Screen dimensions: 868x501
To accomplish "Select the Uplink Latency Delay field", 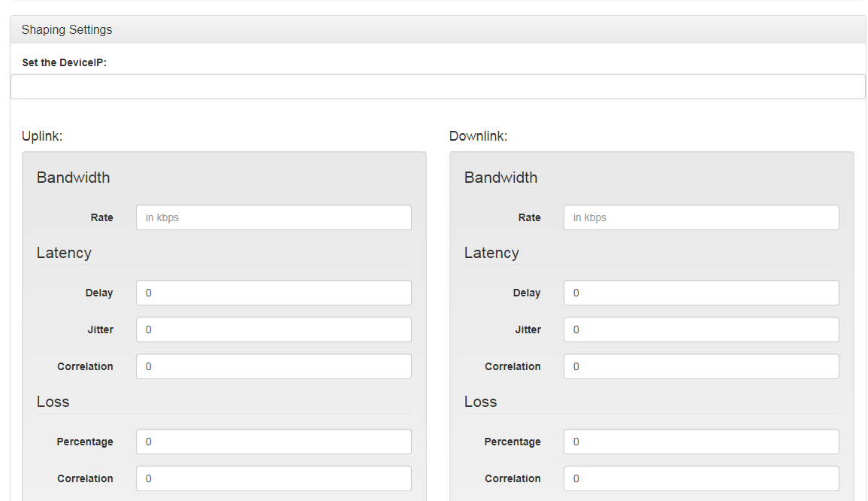I will pyautogui.click(x=274, y=293).
